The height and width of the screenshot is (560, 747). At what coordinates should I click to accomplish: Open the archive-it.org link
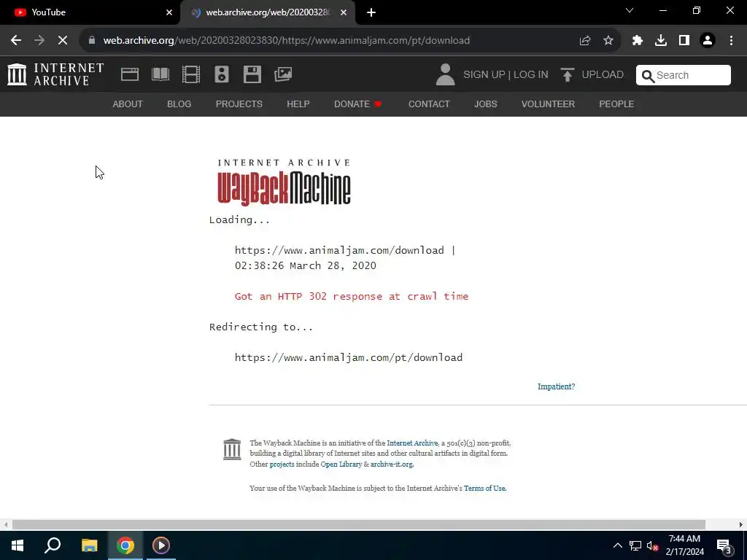[392, 464]
